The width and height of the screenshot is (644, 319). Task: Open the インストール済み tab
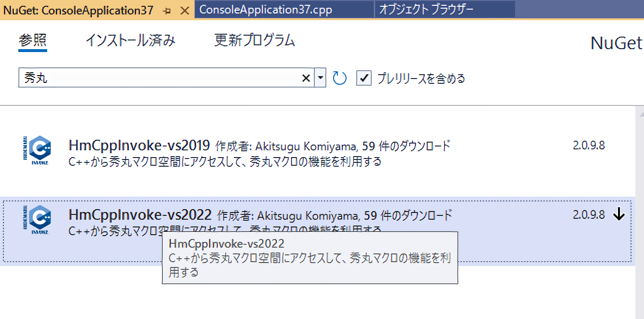point(130,41)
